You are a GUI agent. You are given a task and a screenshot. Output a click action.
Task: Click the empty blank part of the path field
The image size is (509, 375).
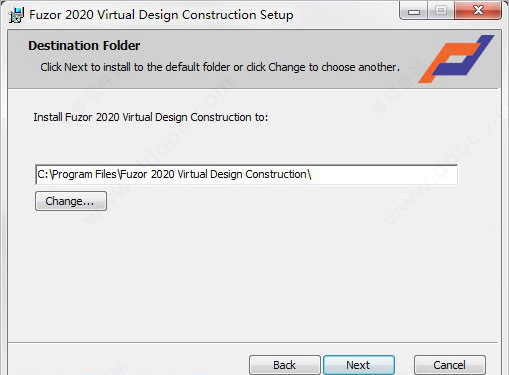[x=383, y=175]
